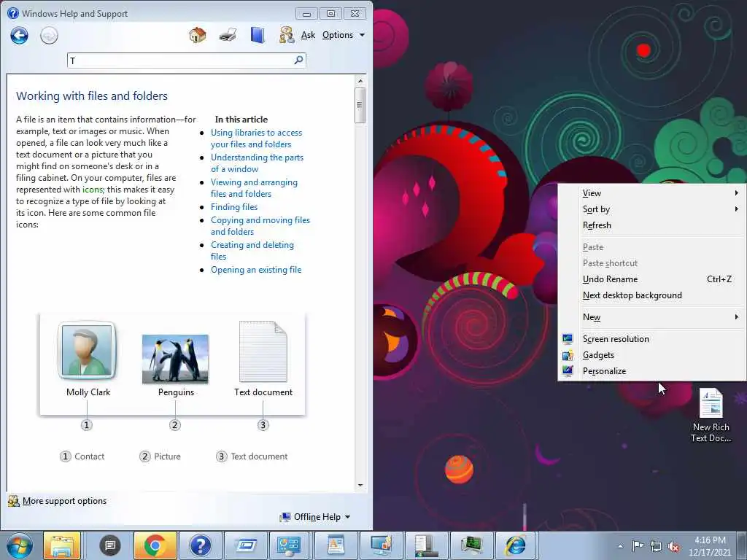The height and width of the screenshot is (560, 747).
Task: Select Refresh from context menu
Action: coord(651,225)
